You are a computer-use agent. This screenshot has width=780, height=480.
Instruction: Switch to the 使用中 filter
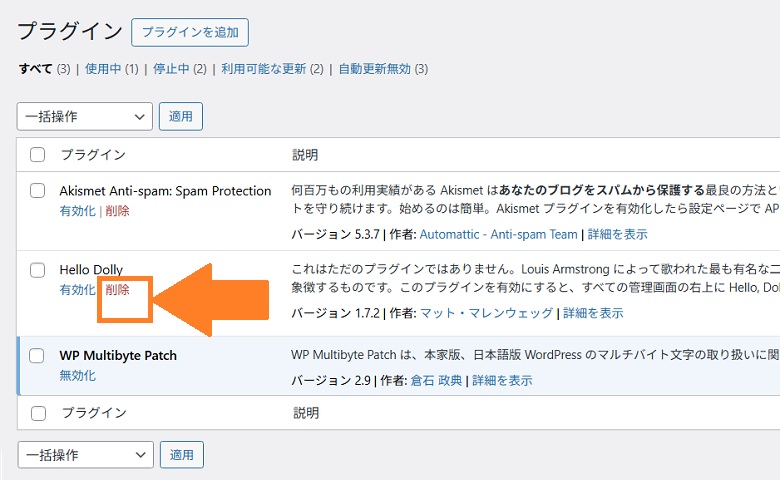click(x=102, y=69)
